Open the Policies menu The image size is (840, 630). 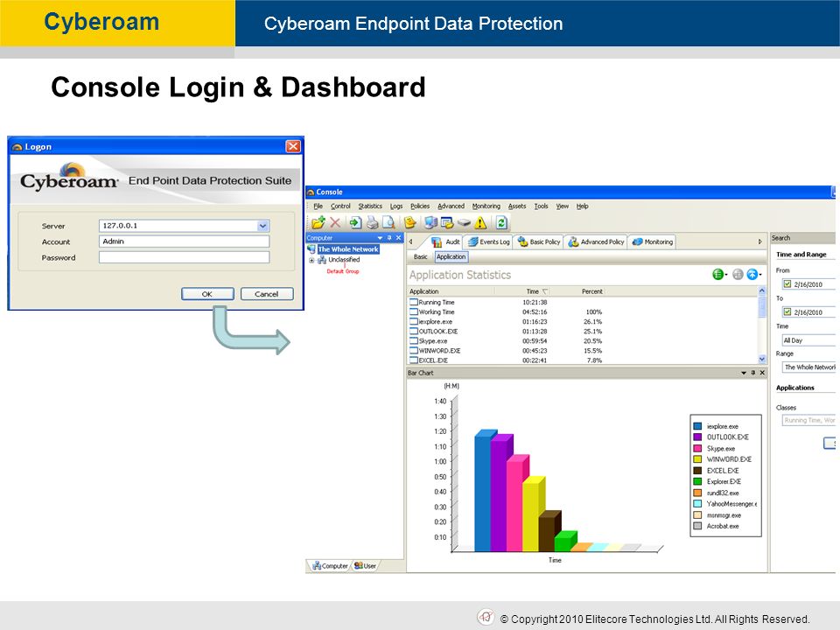(x=420, y=206)
